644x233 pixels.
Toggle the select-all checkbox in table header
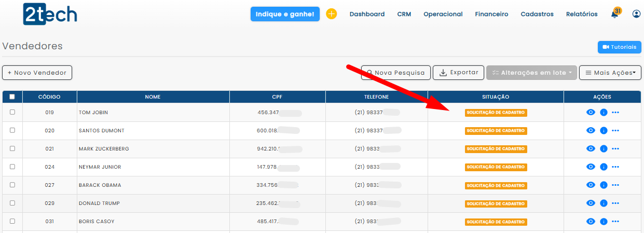(12, 97)
